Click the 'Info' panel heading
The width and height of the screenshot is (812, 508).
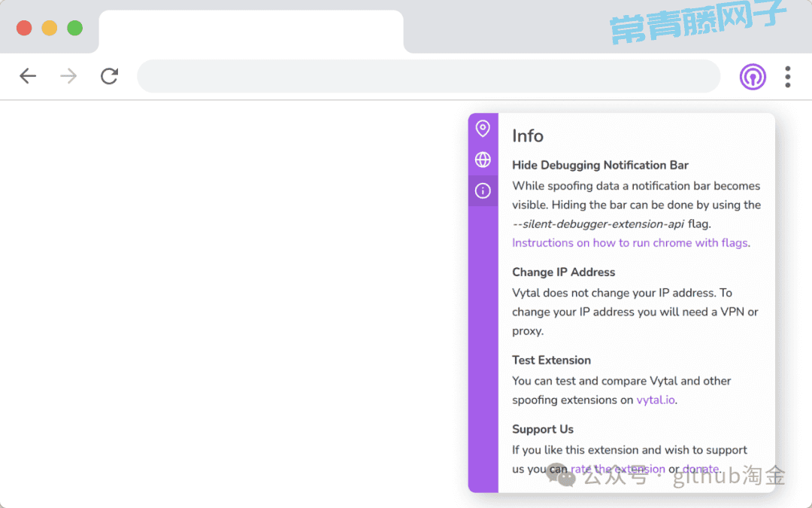click(x=528, y=135)
